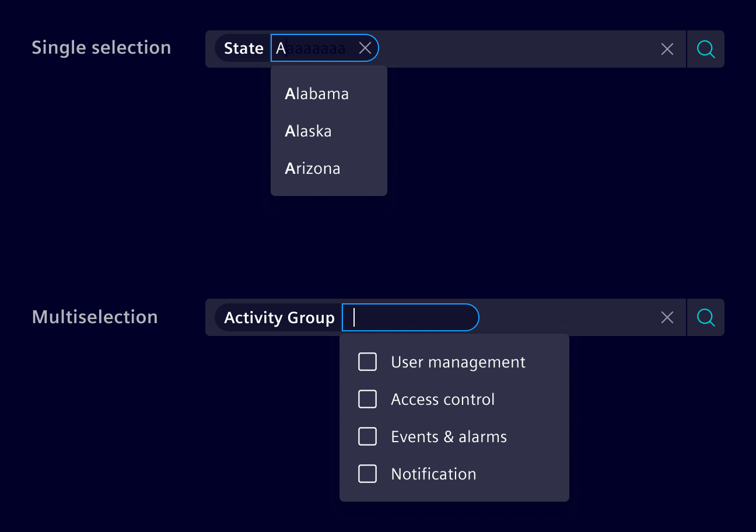Click the clear X beside the Multiselection magnifier

pos(667,317)
